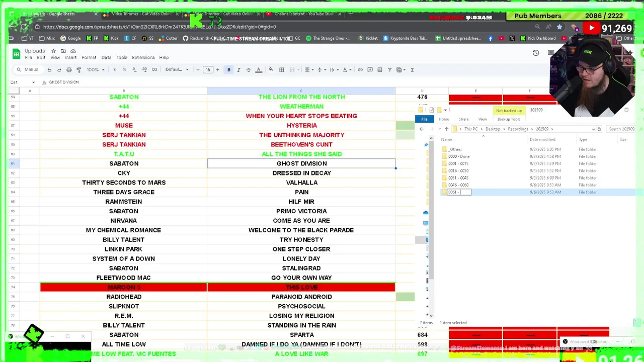Click the Move to folder icon
The image size is (644, 362).
pos(63,51)
